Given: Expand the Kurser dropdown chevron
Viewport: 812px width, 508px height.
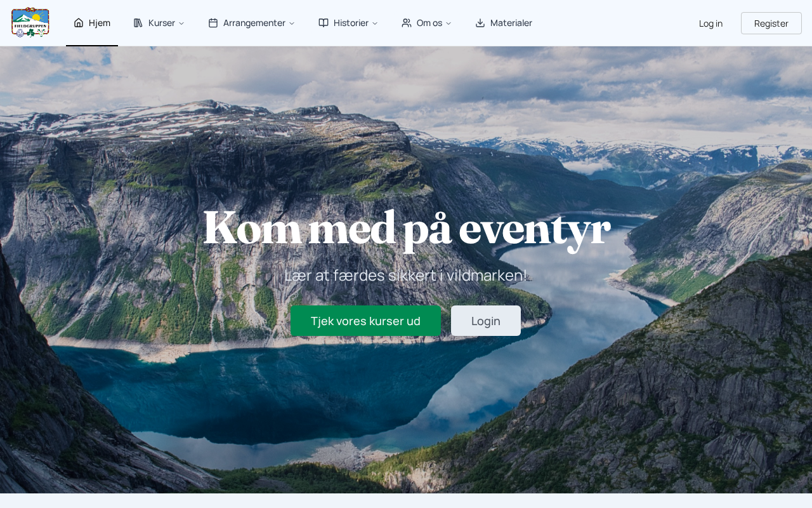Looking at the screenshot, I should click(x=181, y=23).
